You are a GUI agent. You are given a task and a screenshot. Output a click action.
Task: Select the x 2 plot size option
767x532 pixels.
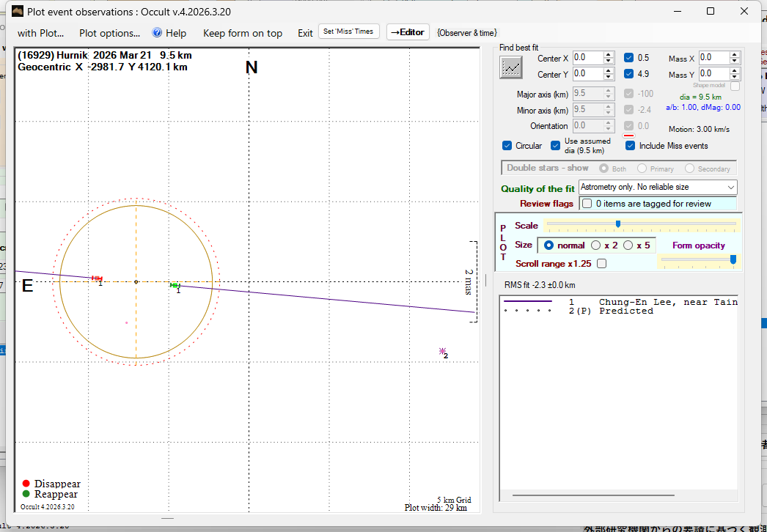[x=596, y=245]
